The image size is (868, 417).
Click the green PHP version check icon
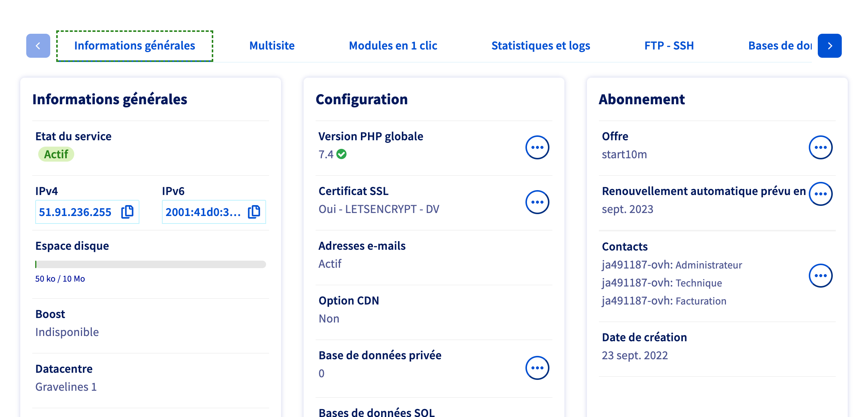341,154
